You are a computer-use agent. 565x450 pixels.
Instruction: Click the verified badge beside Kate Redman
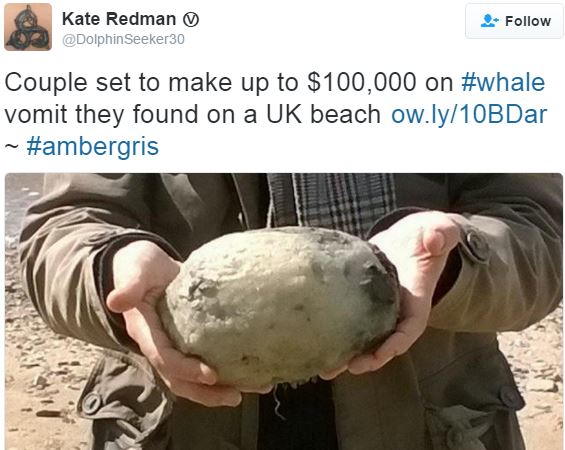point(191,19)
